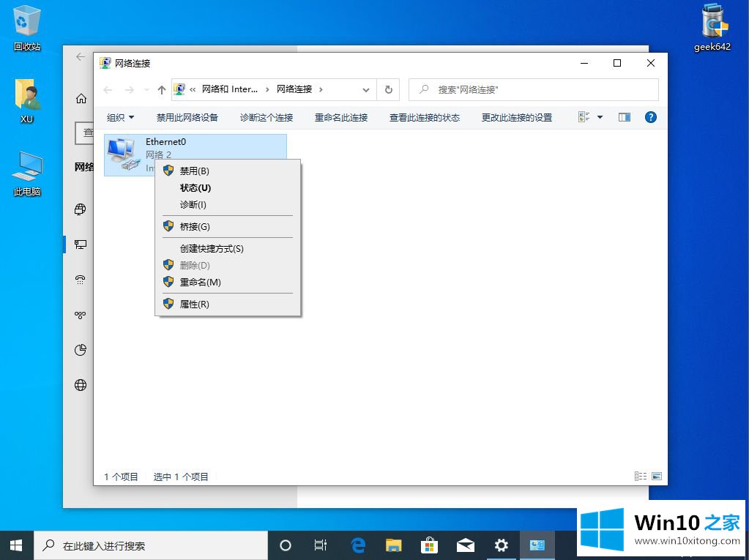Open Proxy globe icon in Settings sidebar
This screenshot has height=560, width=749.
click(81, 385)
